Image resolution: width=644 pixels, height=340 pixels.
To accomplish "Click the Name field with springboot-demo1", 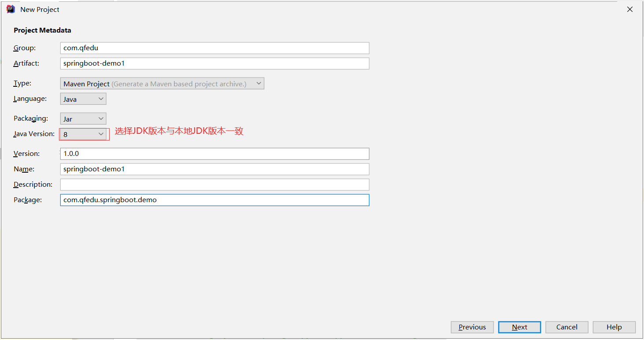I will [215, 169].
